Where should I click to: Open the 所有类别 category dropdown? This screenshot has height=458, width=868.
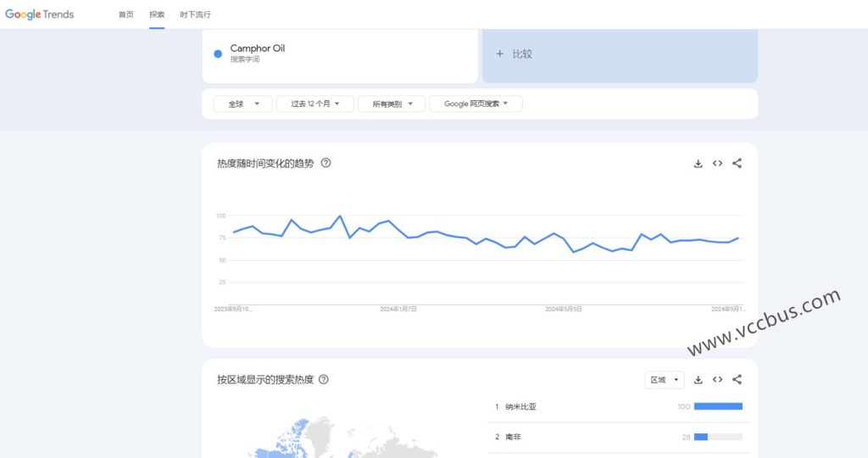click(391, 103)
